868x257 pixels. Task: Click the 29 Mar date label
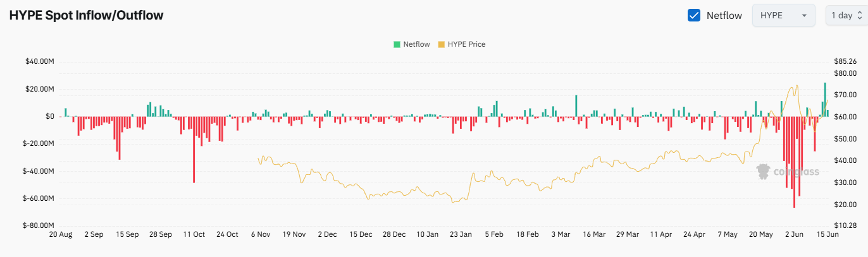pos(628,234)
